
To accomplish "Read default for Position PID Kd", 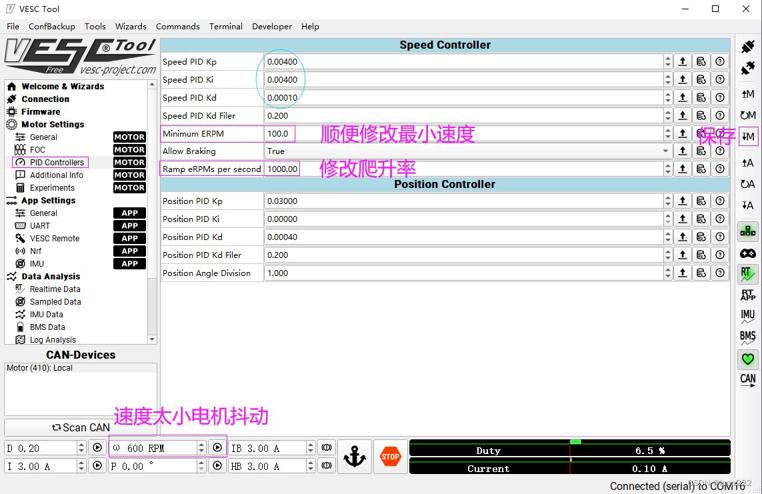I will (701, 237).
